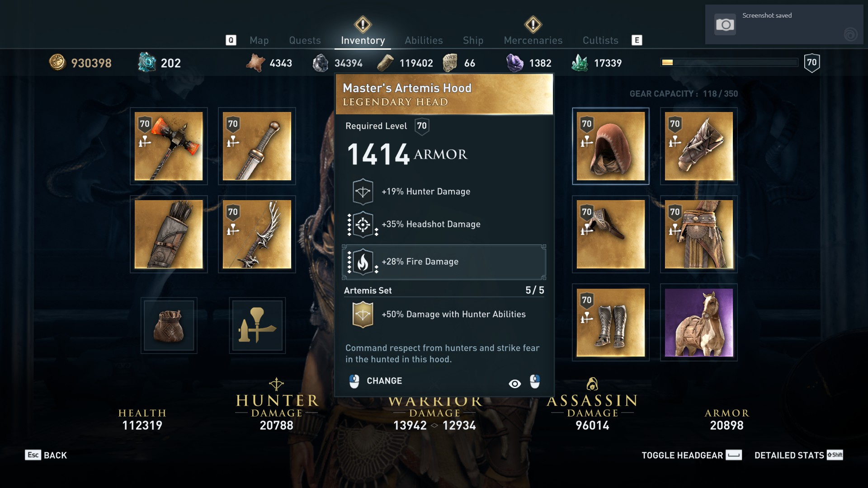Click the experience progress bar
This screenshot has height=488, width=868.
729,62
